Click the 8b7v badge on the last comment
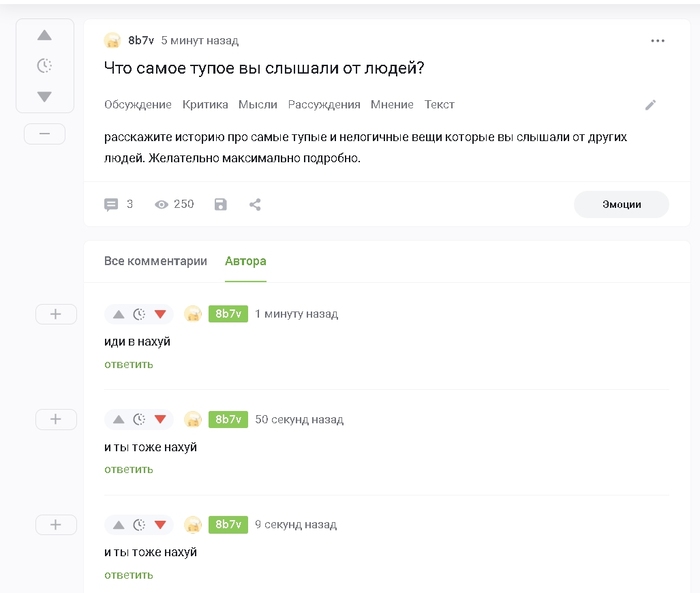This screenshot has width=700, height=593. point(228,524)
